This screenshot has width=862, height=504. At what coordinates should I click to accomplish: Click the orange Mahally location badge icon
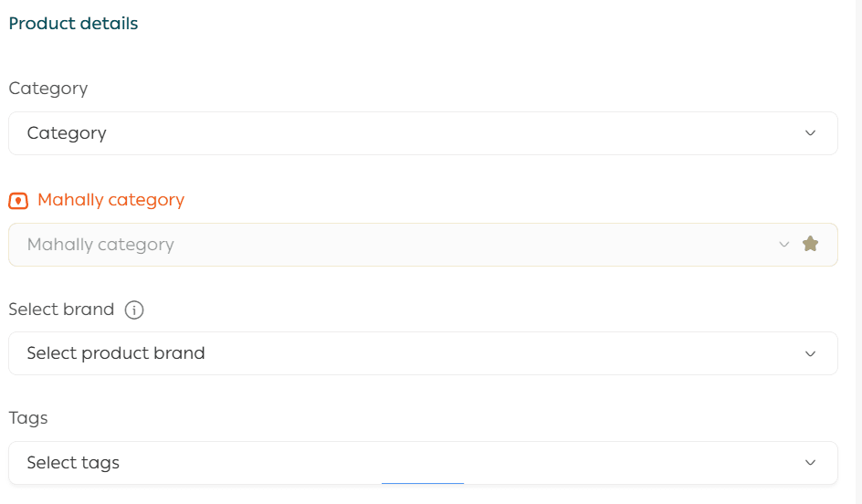18,201
